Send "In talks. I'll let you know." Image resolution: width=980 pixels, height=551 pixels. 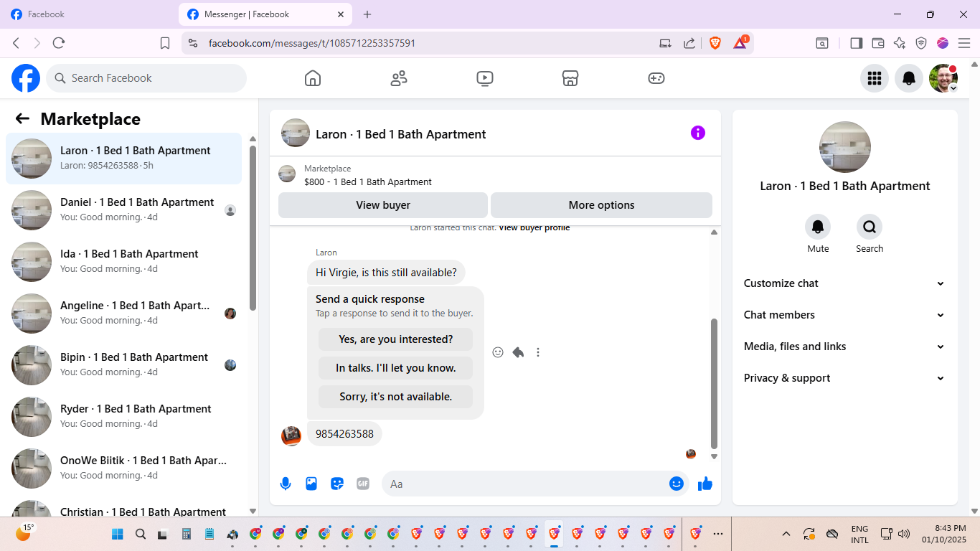click(x=396, y=368)
